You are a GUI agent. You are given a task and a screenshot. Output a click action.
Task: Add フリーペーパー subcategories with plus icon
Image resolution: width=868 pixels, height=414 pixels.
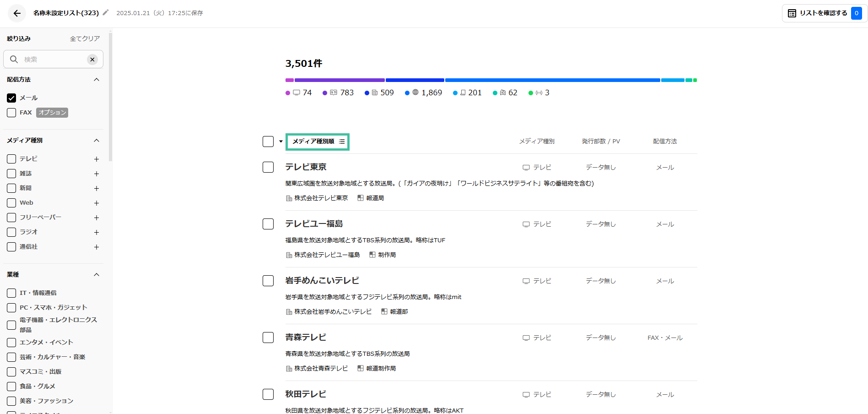tap(97, 218)
